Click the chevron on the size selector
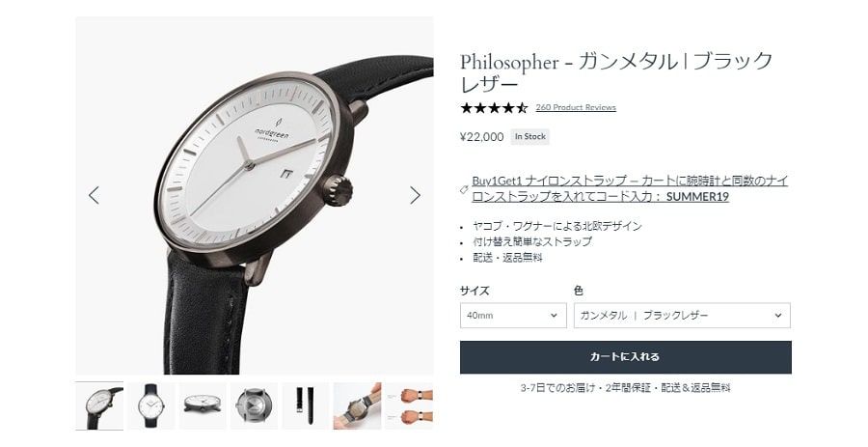The height and width of the screenshot is (447, 868). (x=554, y=315)
